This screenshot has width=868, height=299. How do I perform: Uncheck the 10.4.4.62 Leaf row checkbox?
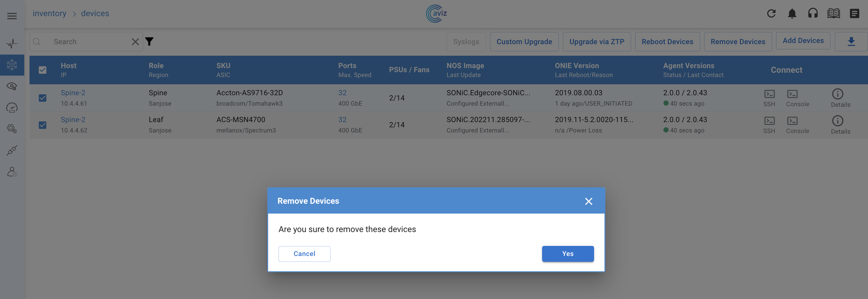point(42,125)
